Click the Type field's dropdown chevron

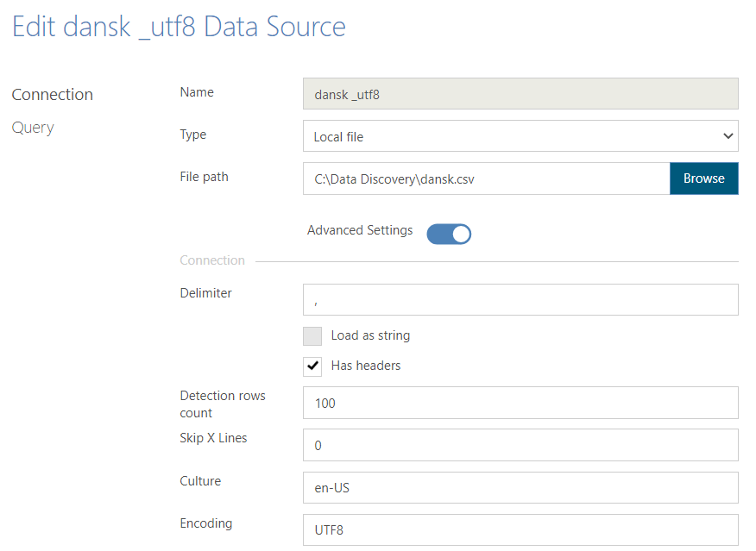729,135
